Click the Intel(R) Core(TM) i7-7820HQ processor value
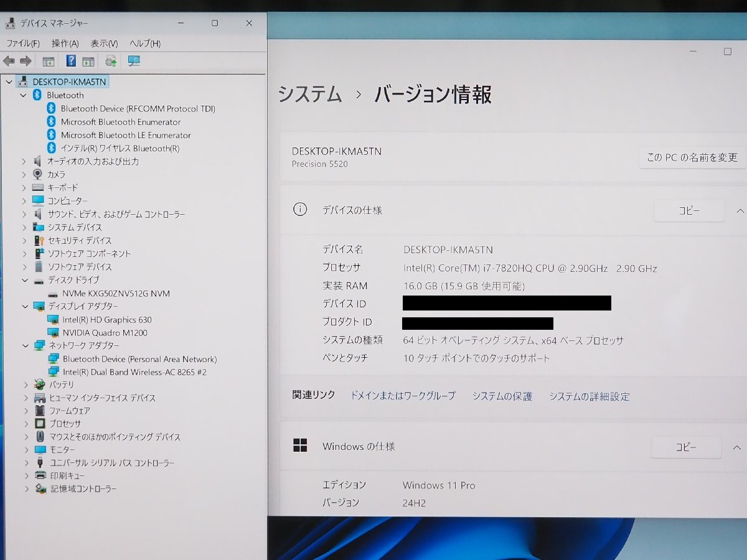The width and height of the screenshot is (747, 560). tap(530, 268)
